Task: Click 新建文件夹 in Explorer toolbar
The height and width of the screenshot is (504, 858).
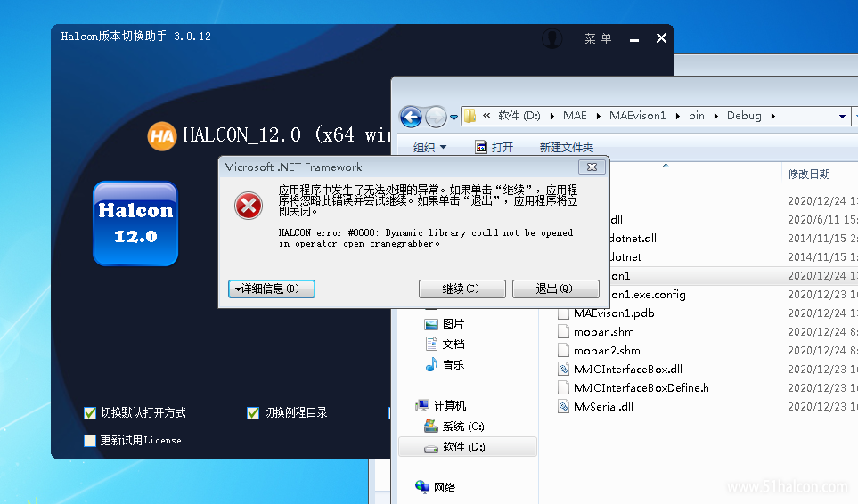Action: click(x=567, y=147)
